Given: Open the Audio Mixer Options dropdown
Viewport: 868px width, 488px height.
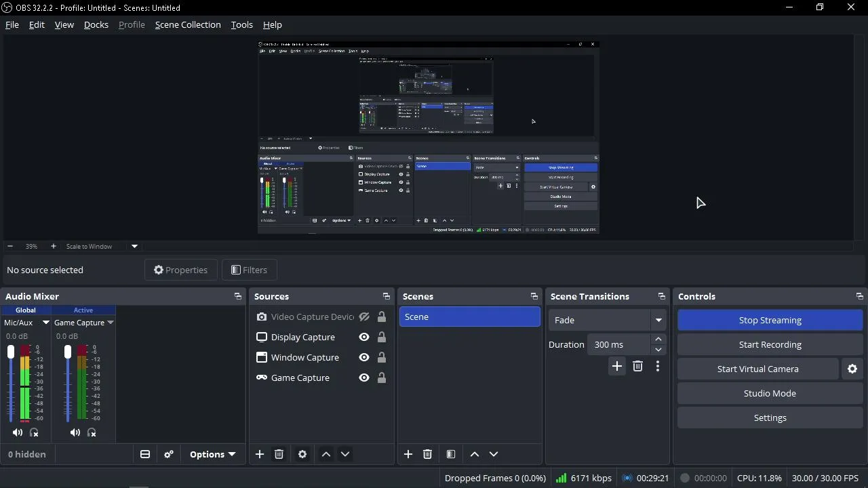Looking at the screenshot, I should [213, 454].
